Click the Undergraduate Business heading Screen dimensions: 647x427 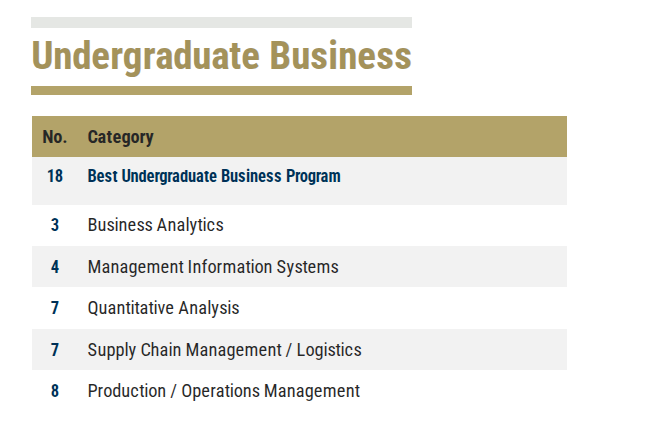click(222, 56)
